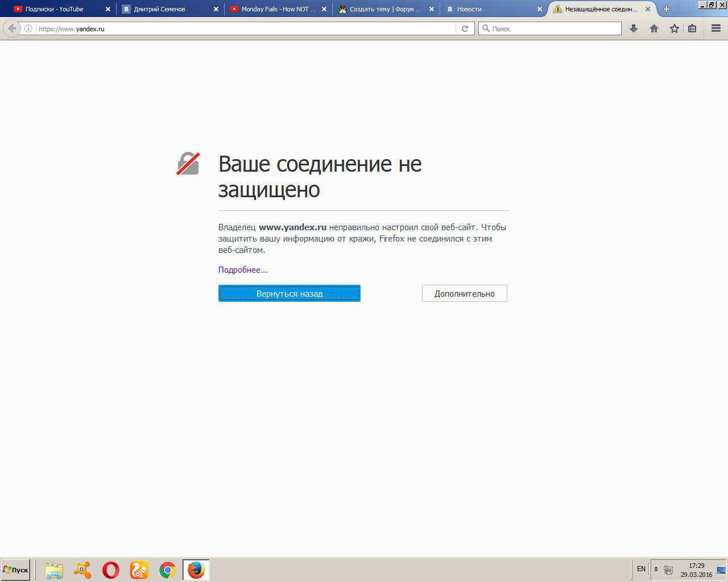Image resolution: width=728 pixels, height=582 pixels.
Task: Click the address bar showing https://www.yandex.ru
Action: (x=246, y=28)
